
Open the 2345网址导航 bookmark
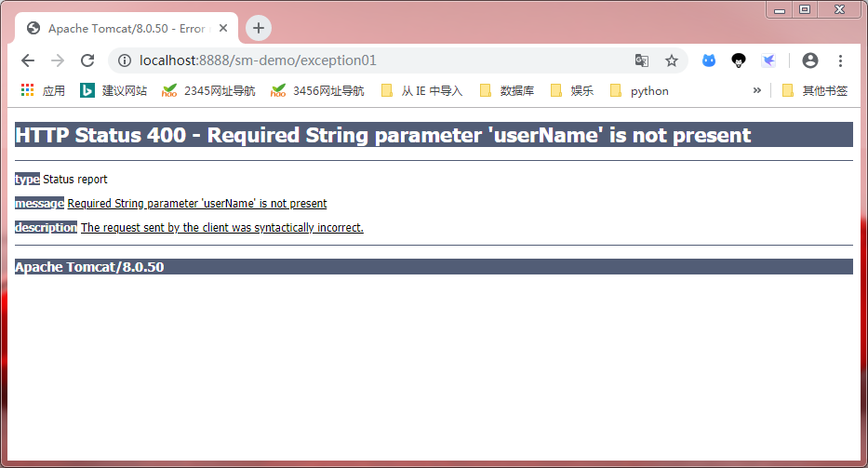click(208, 91)
